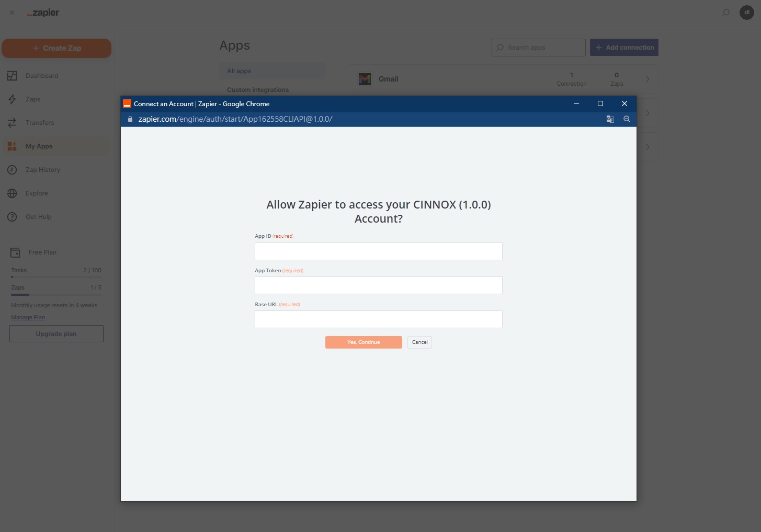Open Dashboard from the sidebar

[x=42, y=76]
